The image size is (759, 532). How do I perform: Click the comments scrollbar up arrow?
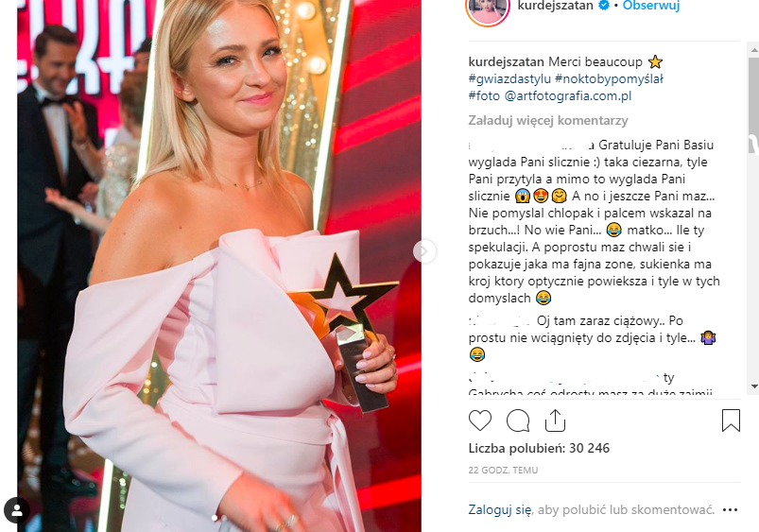pos(754,49)
